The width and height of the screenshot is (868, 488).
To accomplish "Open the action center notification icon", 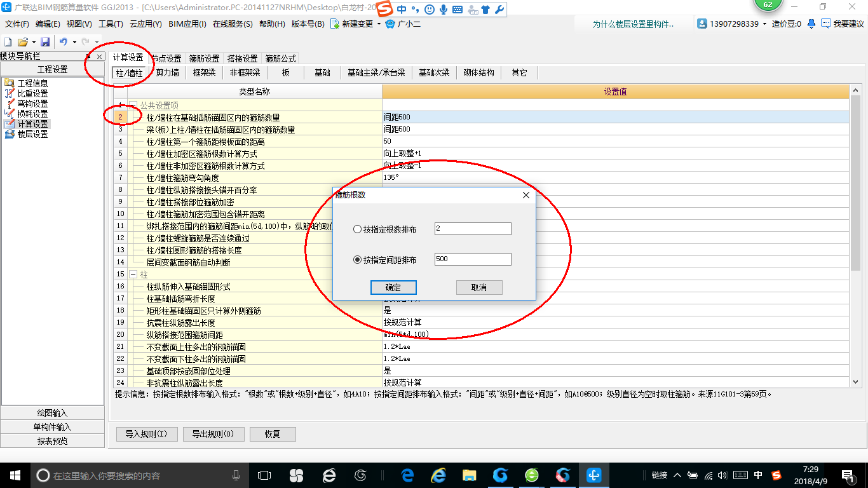I will pyautogui.click(x=848, y=475).
